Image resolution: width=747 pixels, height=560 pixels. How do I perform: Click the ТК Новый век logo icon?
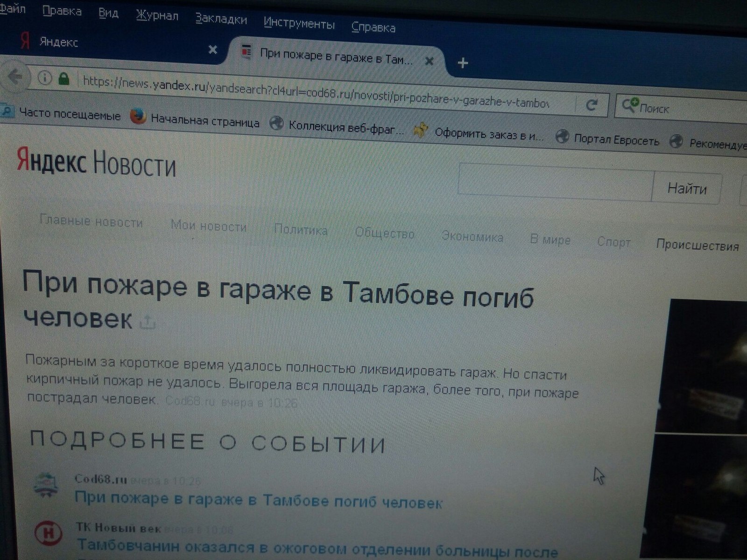[48, 533]
